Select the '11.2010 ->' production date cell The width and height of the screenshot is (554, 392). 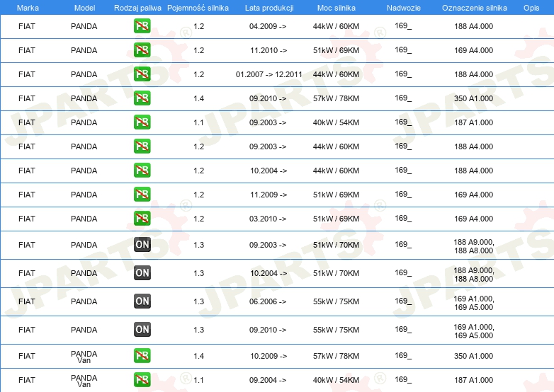(x=268, y=50)
